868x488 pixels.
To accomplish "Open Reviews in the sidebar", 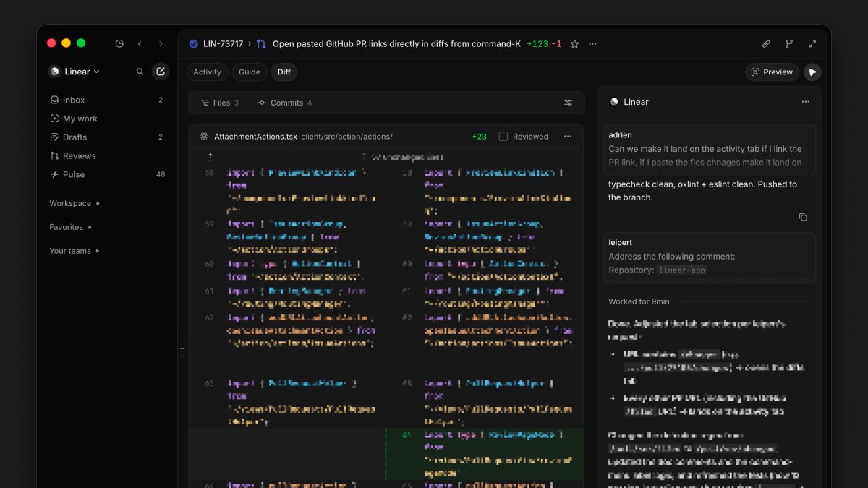I will pos(106,155).
